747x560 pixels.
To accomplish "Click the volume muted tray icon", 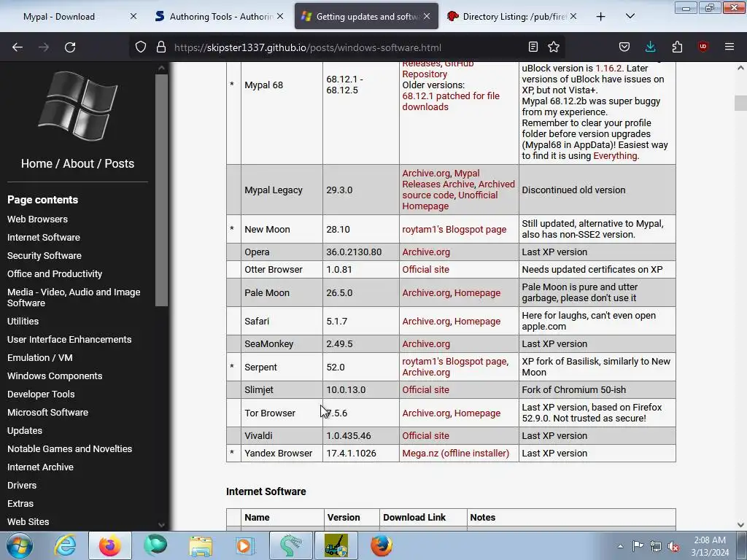I will coord(673,546).
